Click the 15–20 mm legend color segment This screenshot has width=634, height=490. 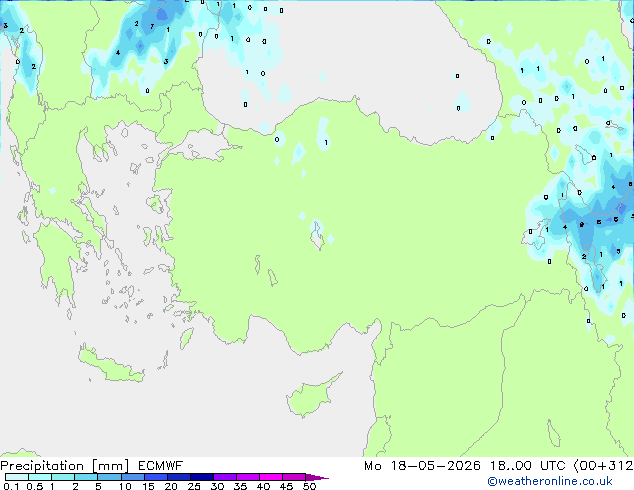click(x=155, y=477)
